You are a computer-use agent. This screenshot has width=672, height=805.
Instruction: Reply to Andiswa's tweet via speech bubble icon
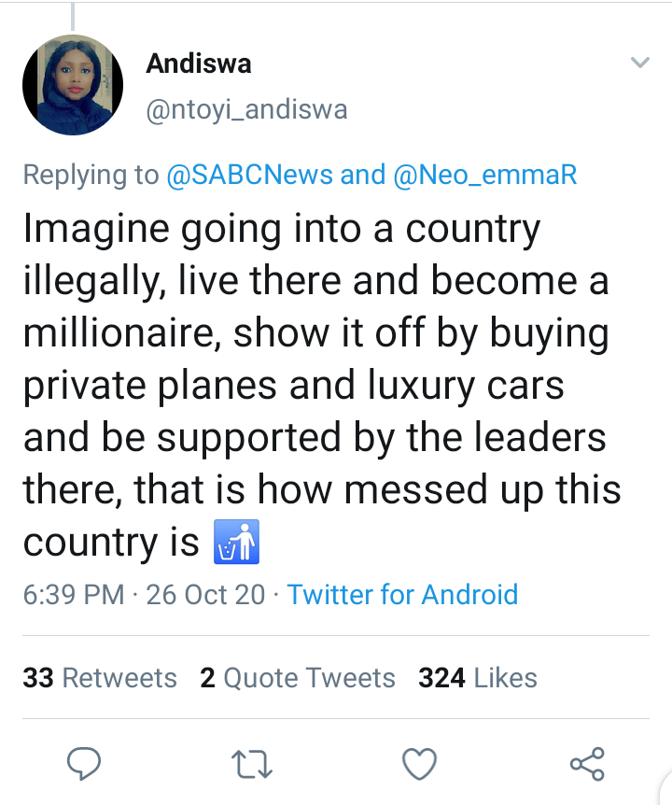pos(86,765)
